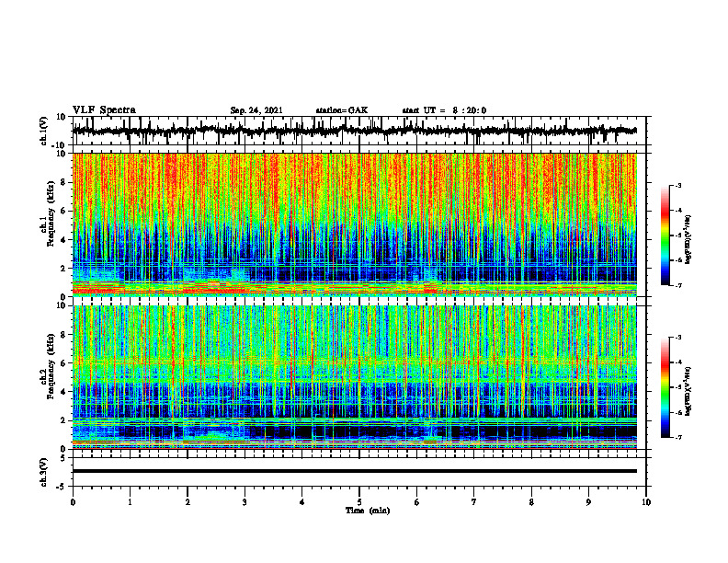The image size is (728, 563).
Task: Click time-axis end tick label "10" in minutes
Action: pyautogui.click(x=646, y=502)
